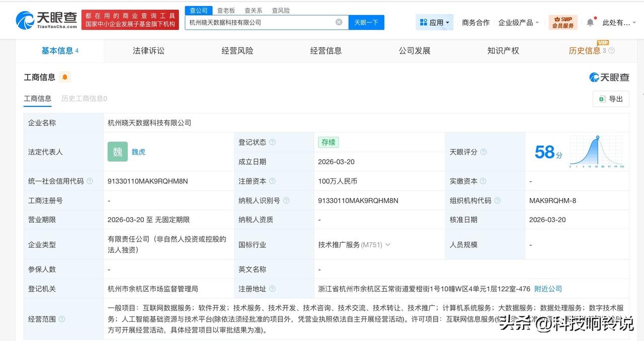Clear the search box with the X icon
This screenshot has height=341, width=644.
(339, 22)
